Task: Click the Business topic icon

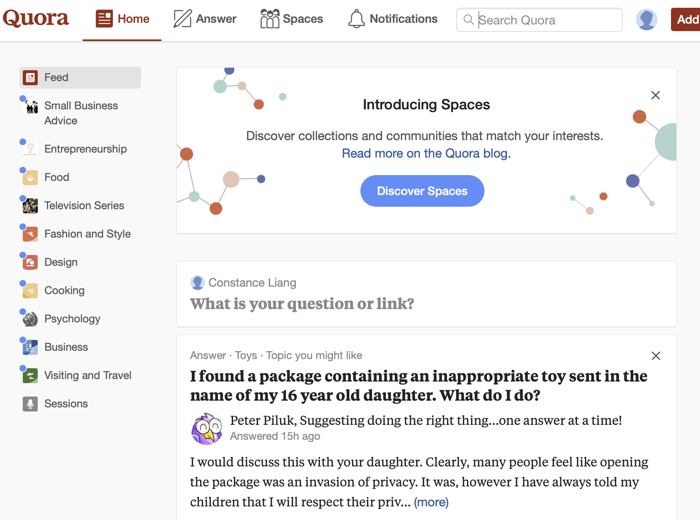Action: click(x=30, y=347)
